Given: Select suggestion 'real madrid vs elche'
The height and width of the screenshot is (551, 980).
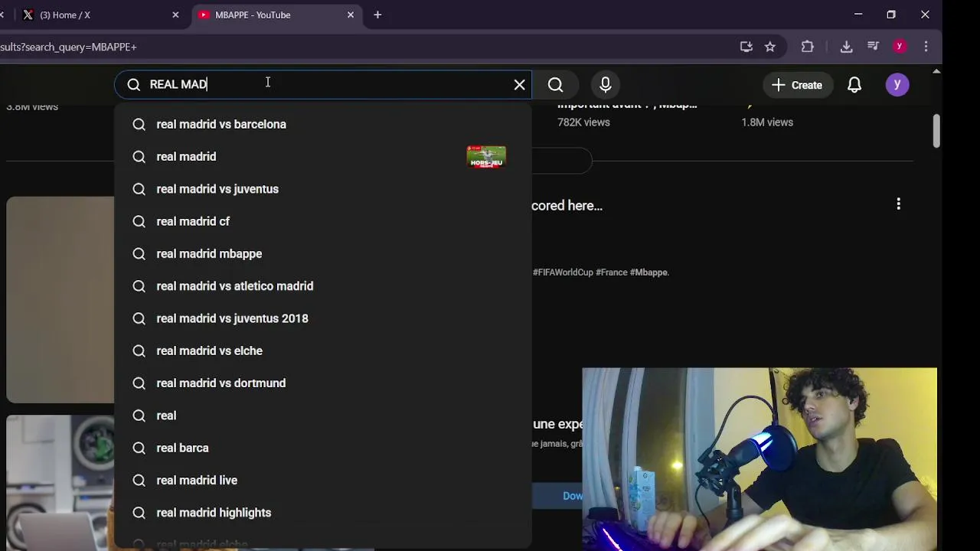Looking at the screenshot, I should 323,350.
